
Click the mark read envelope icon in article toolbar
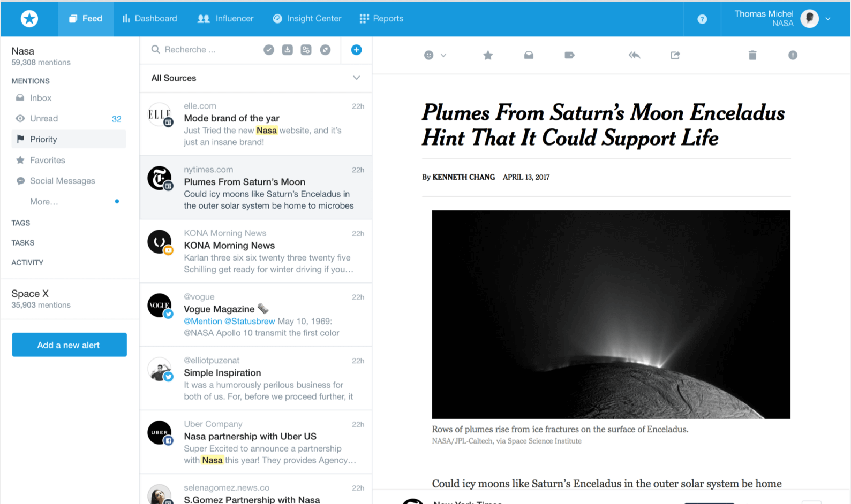click(x=529, y=55)
